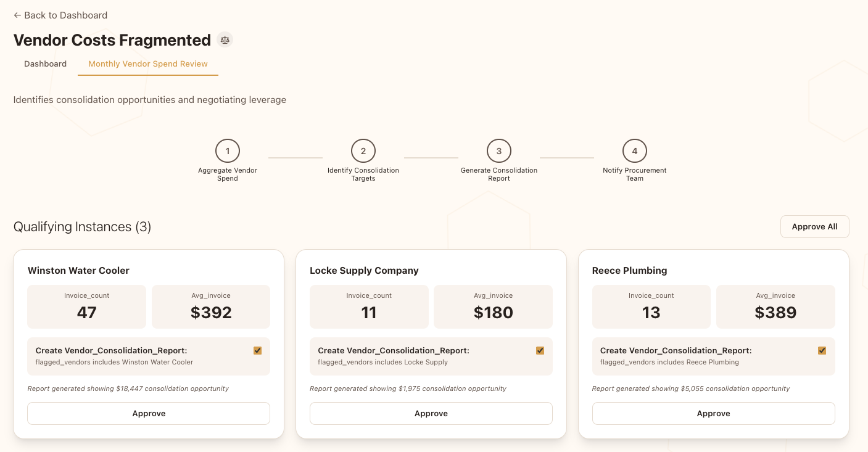Click the Qualifying Instances (3) heading
The width and height of the screenshot is (868, 452).
pyautogui.click(x=83, y=227)
